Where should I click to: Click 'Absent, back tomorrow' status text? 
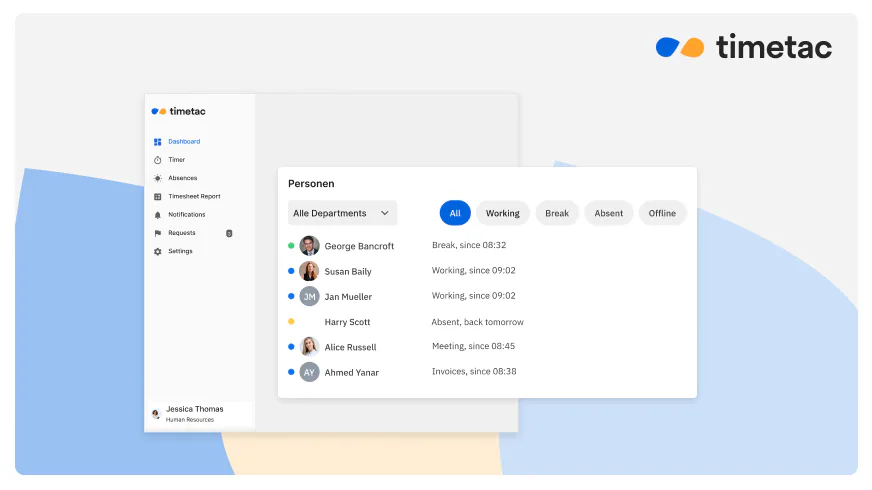click(x=478, y=322)
